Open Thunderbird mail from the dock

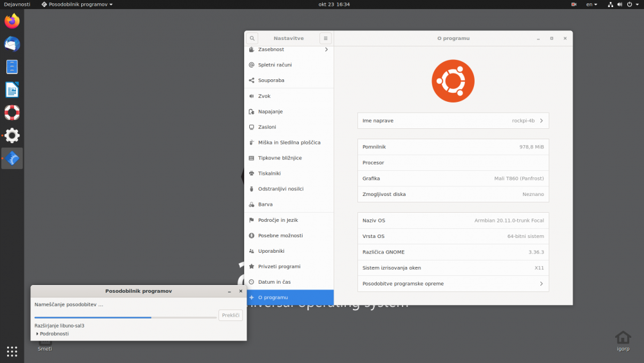pos(12,44)
